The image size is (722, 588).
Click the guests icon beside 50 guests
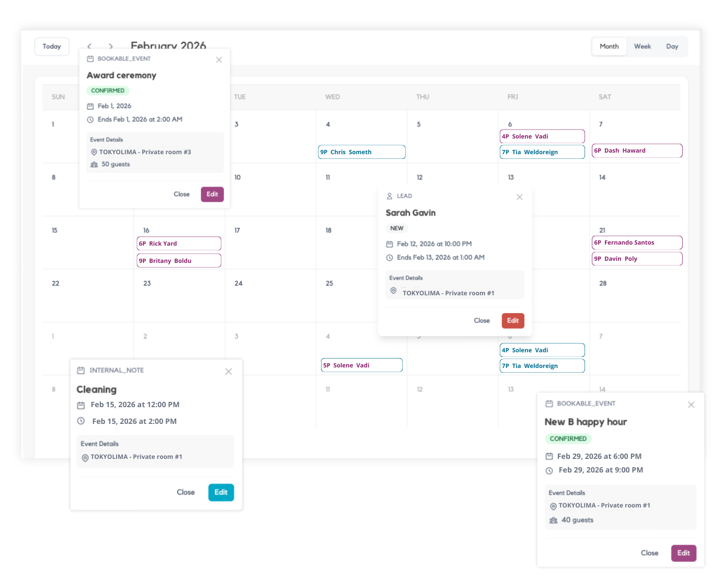point(94,165)
